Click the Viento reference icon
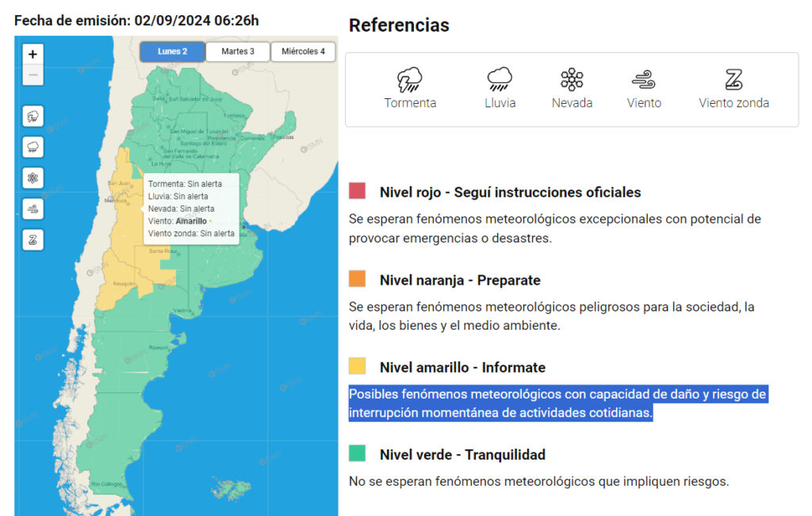Image resolution: width=812 pixels, height=516 pixels. coord(644,80)
